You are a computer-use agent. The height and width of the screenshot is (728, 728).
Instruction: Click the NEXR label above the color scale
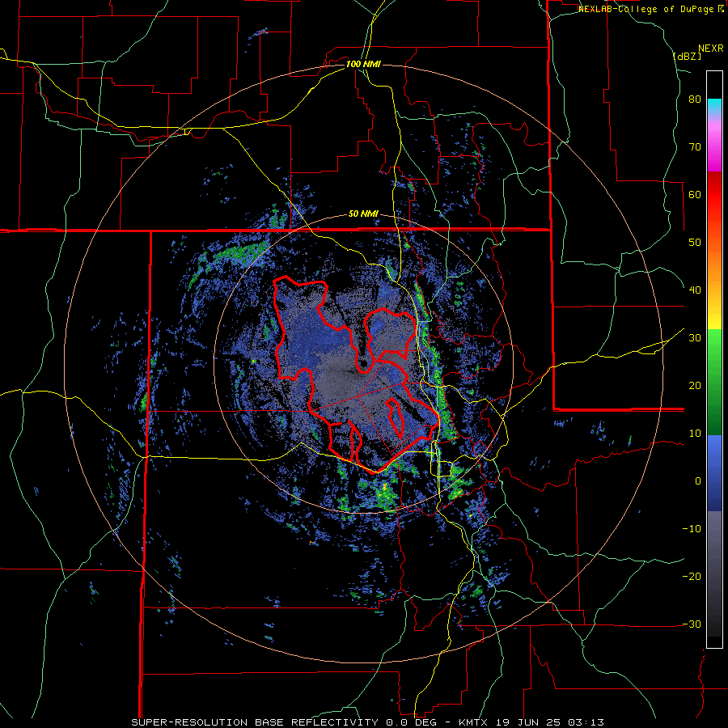pyautogui.click(x=710, y=49)
